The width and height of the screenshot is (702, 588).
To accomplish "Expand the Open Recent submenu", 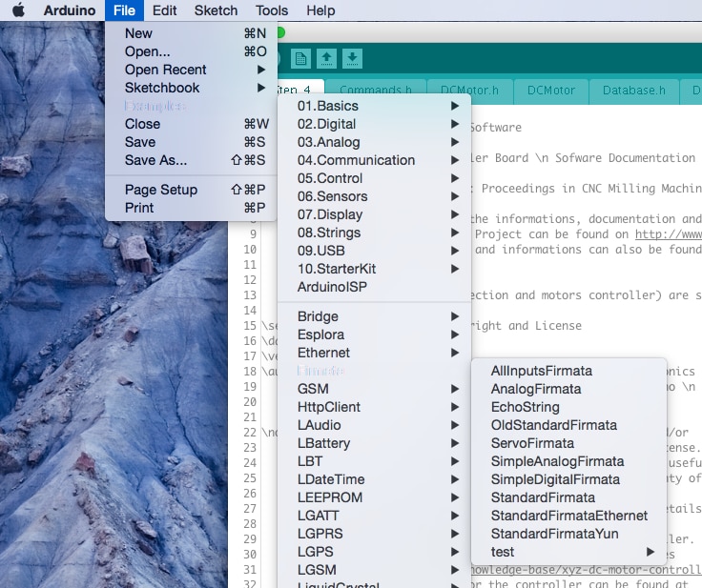I will 166,70.
